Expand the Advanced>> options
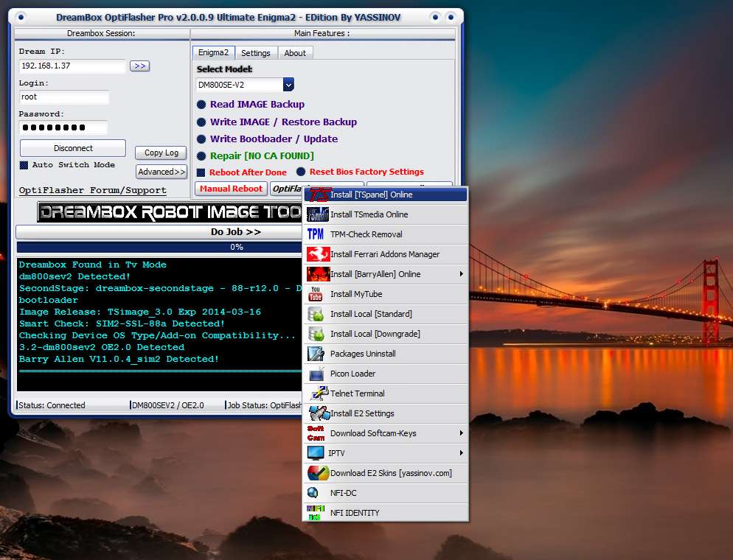The image size is (733, 560). click(x=161, y=172)
